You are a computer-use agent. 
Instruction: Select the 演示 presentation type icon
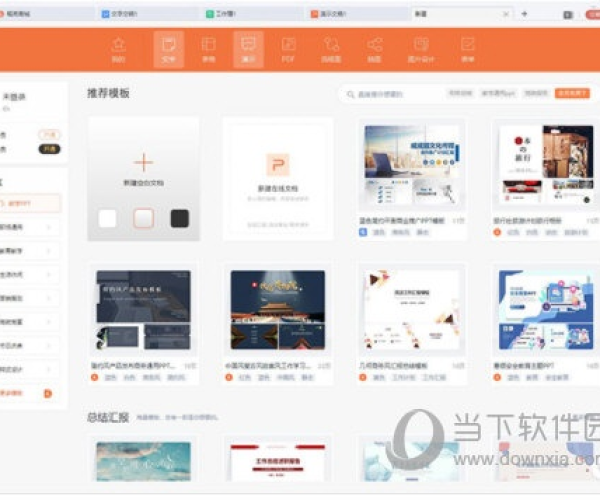248,49
